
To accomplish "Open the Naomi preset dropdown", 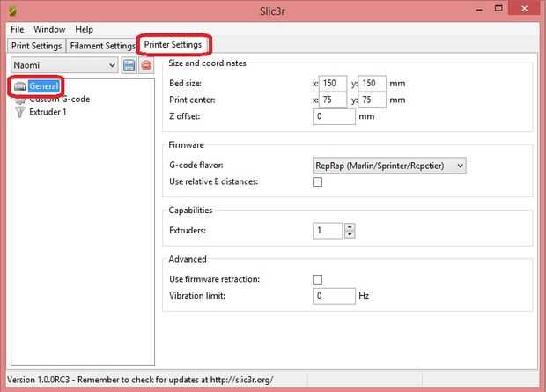I will point(64,65).
